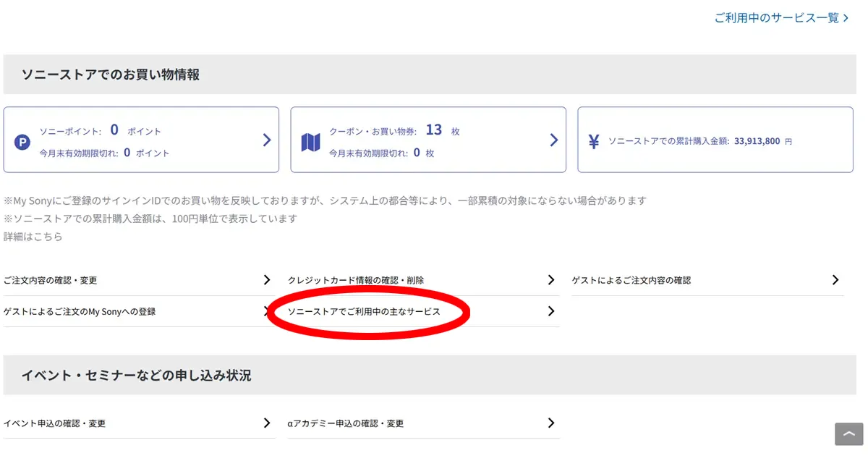The height and width of the screenshot is (461, 868).
Task: Click the ソニーポイント P icon
Action: [x=22, y=143]
